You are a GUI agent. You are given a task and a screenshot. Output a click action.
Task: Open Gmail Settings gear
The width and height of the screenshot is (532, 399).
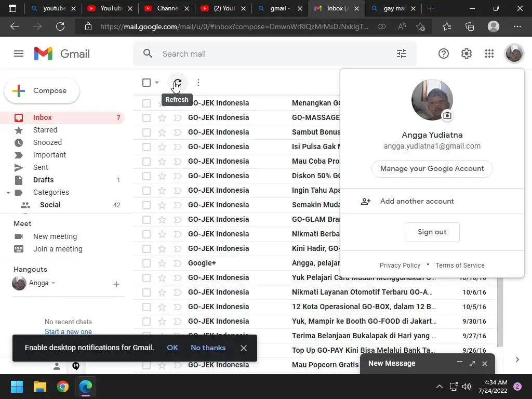point(467,54)
